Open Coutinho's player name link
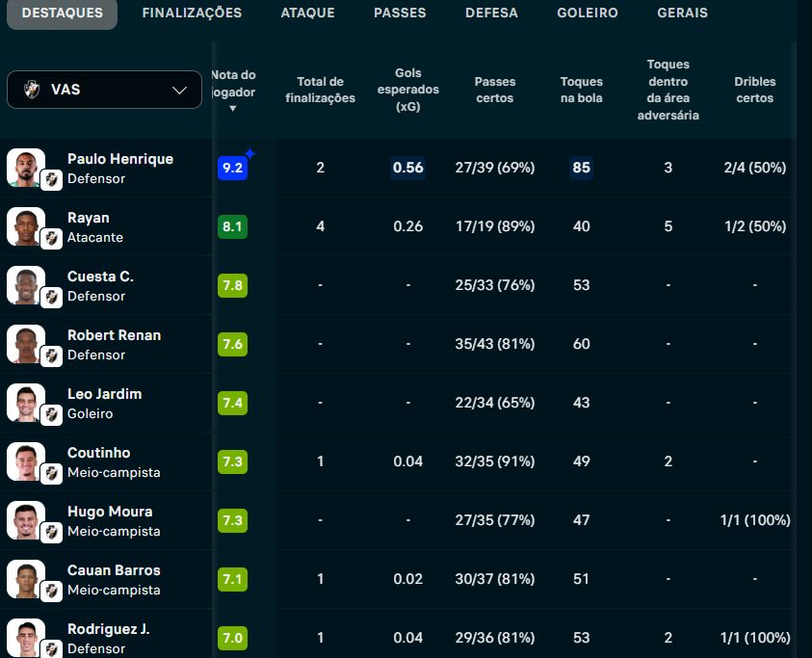 [x=98, y=453]
